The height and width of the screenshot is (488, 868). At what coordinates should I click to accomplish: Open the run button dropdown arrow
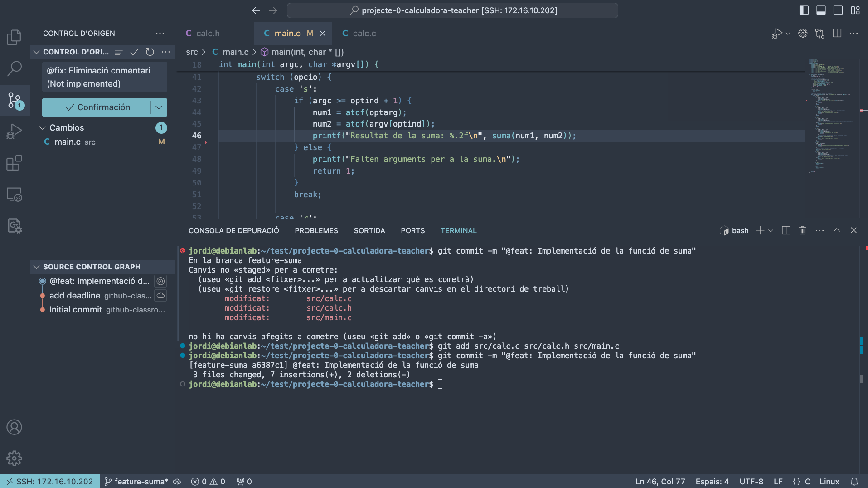pos(788,33)
